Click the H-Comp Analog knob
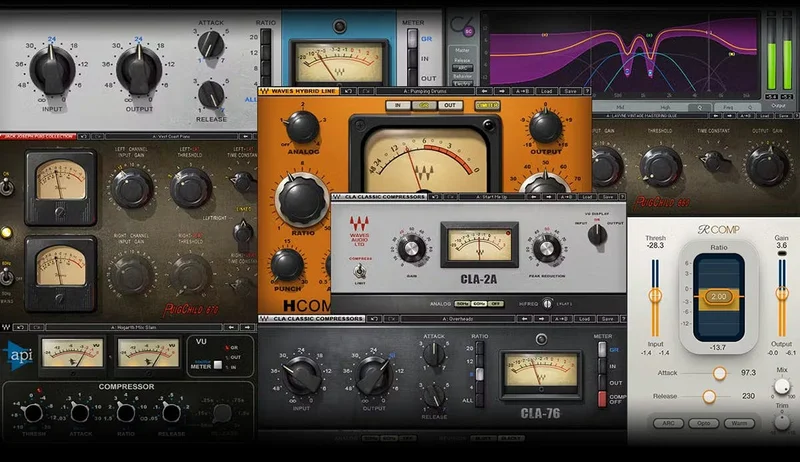The image size is (800, 462). pos(302,127)
